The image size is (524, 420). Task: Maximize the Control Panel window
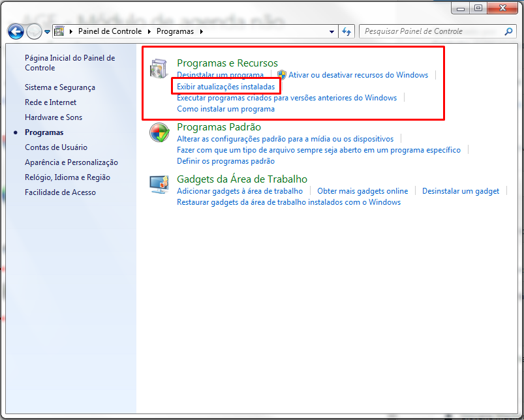tap(478, 8)
